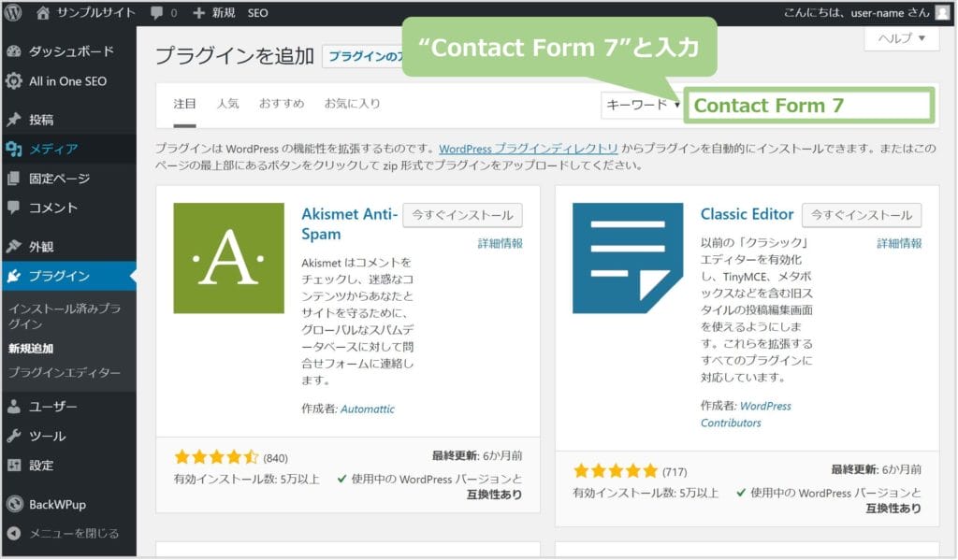Screen dimensions: 958x560
Task: Click the プラグイン plug icon
Action: 14,276
